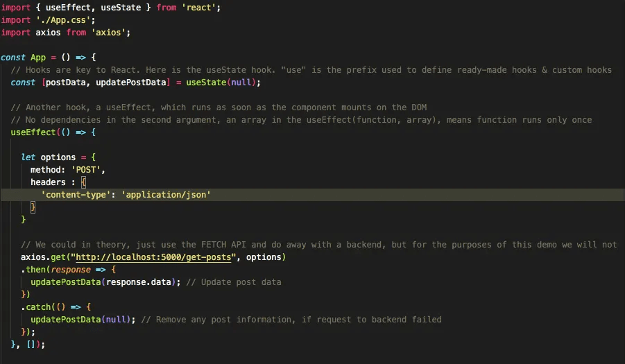Click the useEffect hook call opening
Image resolution: width=625 pixels, height=364 pixels.
(x=33, y=132)
